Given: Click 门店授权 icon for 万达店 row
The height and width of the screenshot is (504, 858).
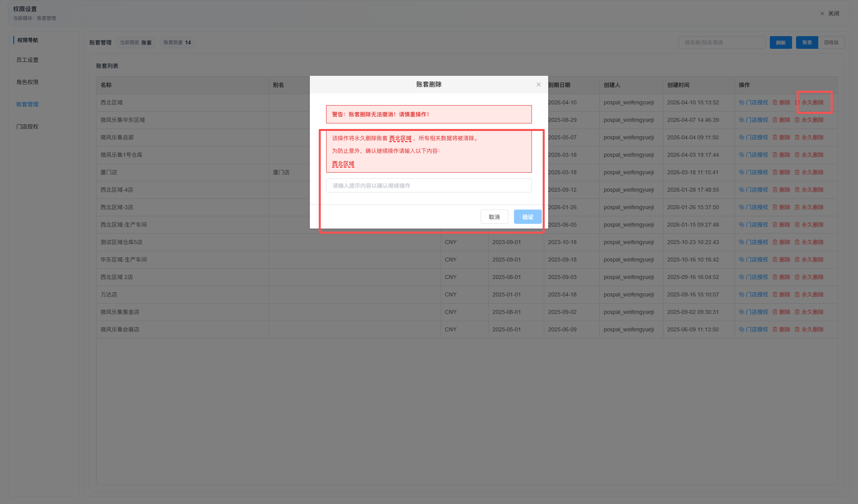Looking at the screenshot, I should 742,294.
